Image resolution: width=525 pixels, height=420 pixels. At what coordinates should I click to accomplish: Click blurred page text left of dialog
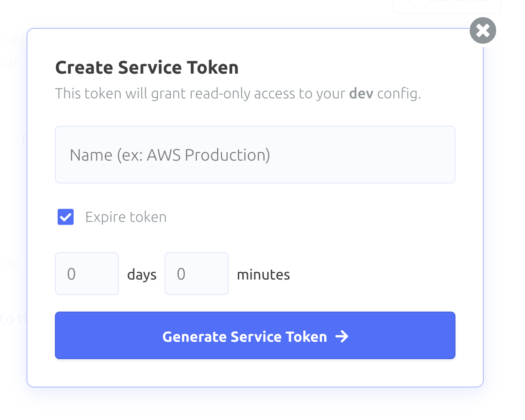point(13,39)
